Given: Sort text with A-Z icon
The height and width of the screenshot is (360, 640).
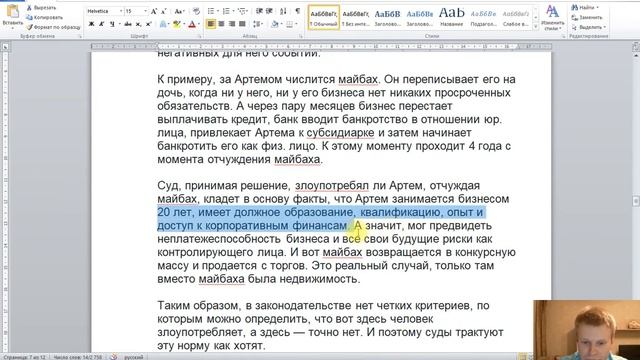Looking at the screenshot, I should pos(283,11).
